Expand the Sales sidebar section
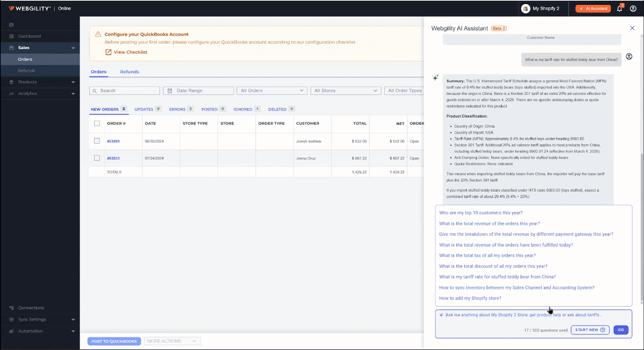This screenshot has width=644, height=350. pos(73,48)
